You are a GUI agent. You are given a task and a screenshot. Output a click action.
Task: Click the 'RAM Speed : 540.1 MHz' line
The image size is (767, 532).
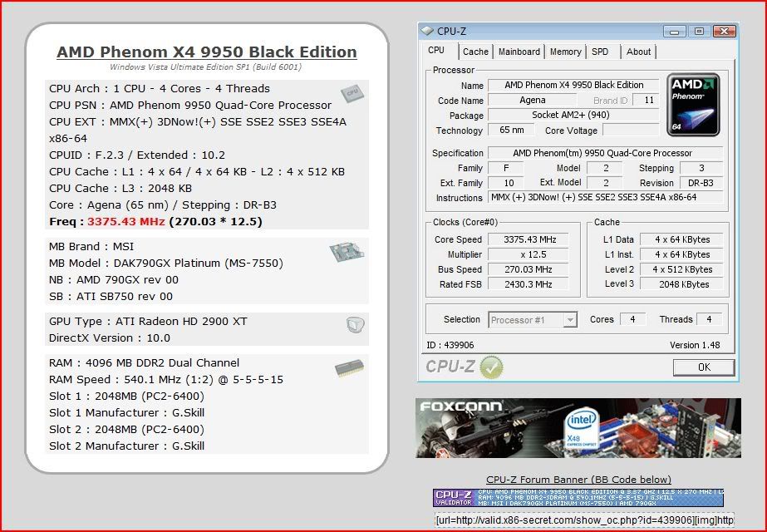click(x=166, y=380)
